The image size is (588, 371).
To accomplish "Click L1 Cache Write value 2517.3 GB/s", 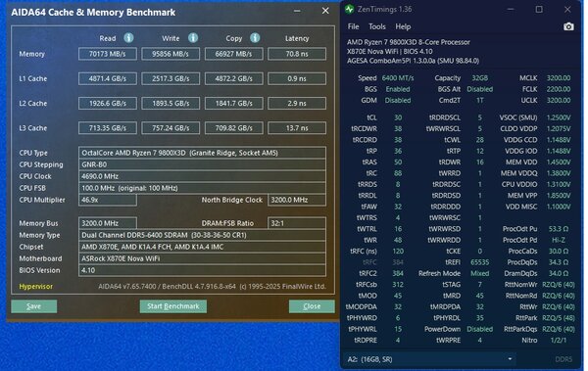I will coord(171,78).
